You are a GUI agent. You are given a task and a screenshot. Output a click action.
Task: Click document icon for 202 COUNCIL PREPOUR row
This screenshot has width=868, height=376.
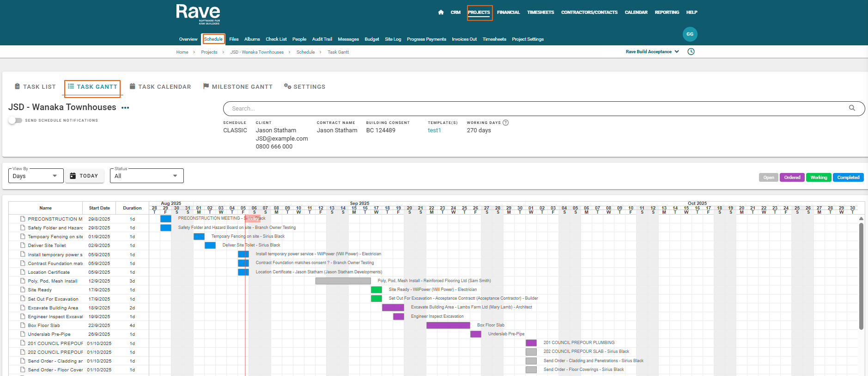point(23,352)
